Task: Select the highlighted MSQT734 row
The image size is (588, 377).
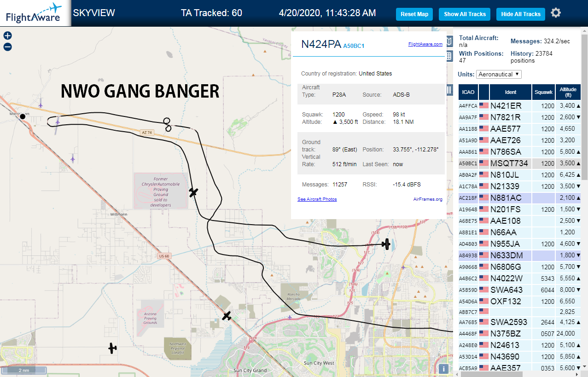Action: pos(519,163)
